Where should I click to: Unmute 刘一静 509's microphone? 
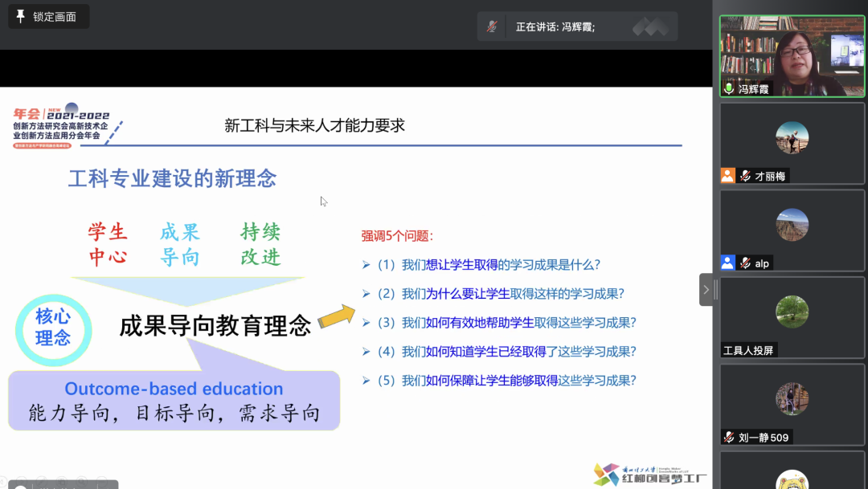point(730,437)
